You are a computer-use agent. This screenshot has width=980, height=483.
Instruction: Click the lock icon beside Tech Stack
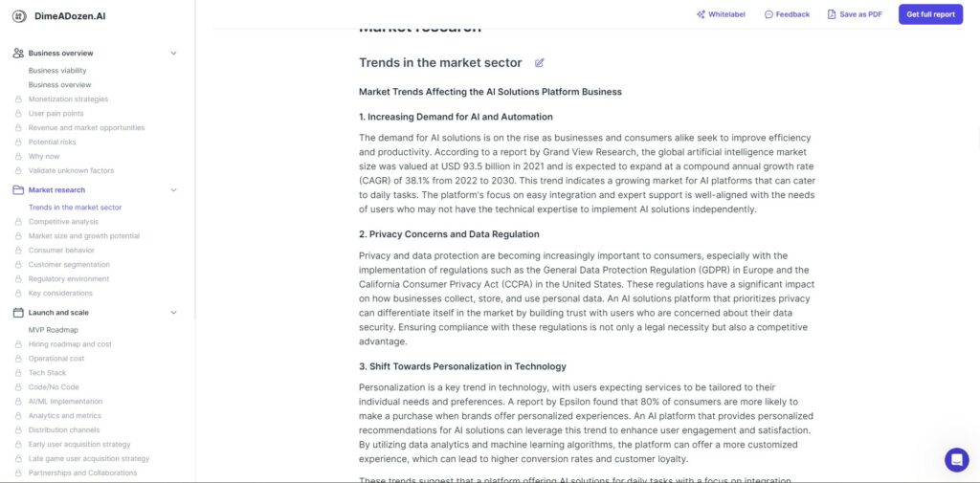click(19, 372)
